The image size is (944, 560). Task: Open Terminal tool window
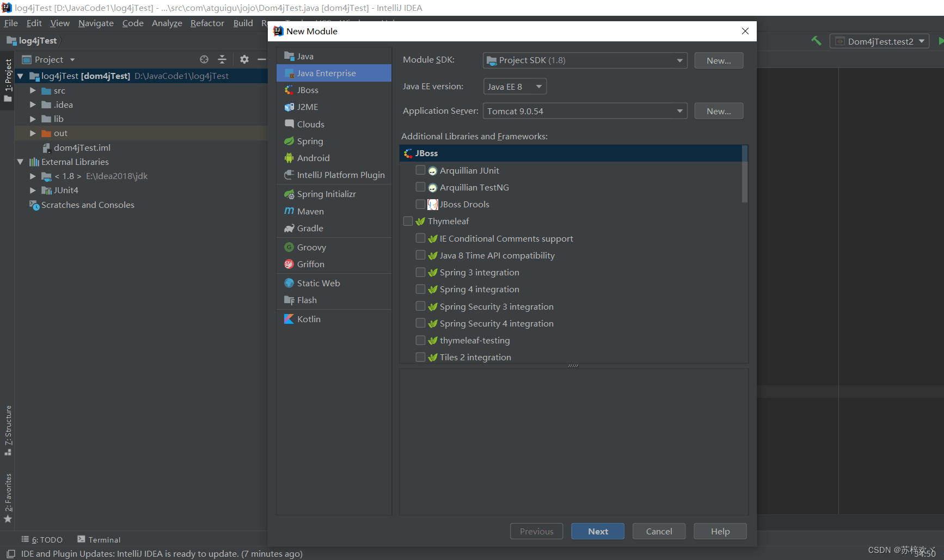point(99,539)
